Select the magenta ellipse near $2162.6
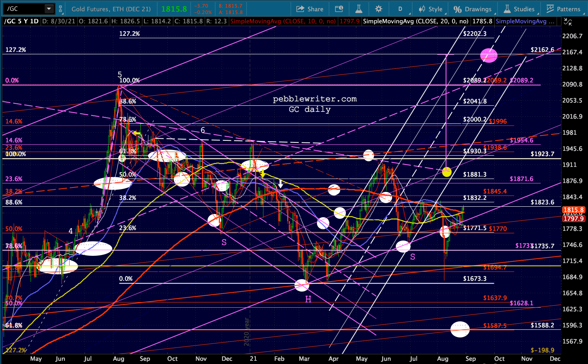The height and width of the screenshot is (364, 588). pyautogui.click(x=489, y=55)
